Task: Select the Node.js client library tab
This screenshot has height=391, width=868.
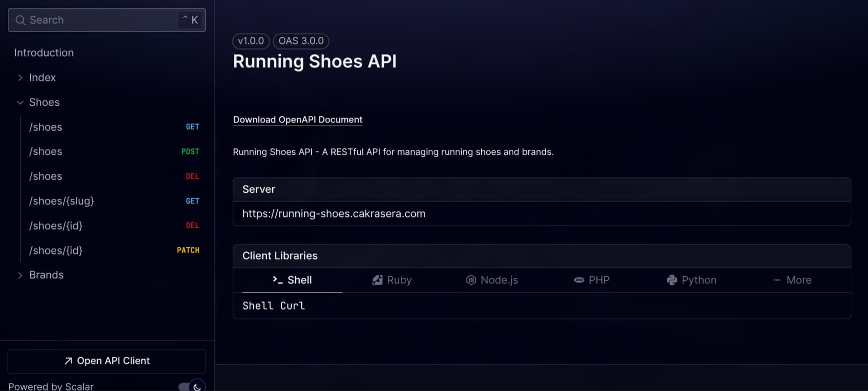Action: (x=492, y=280)
